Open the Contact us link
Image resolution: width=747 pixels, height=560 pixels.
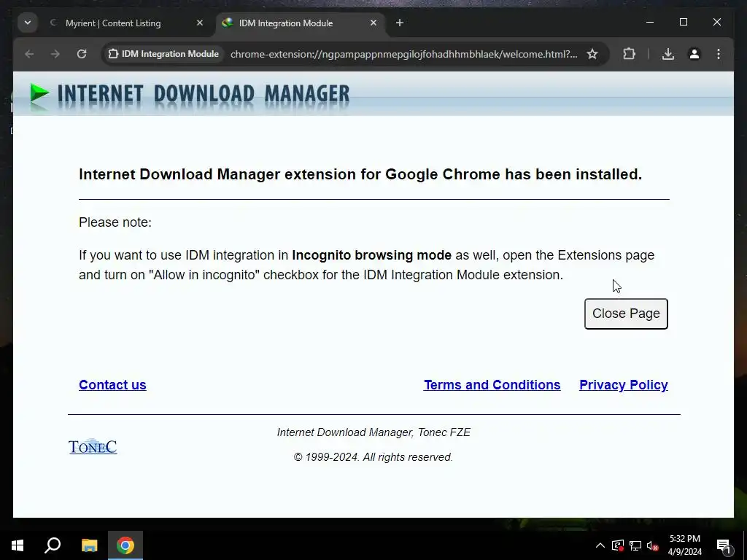tap(112, 385)
